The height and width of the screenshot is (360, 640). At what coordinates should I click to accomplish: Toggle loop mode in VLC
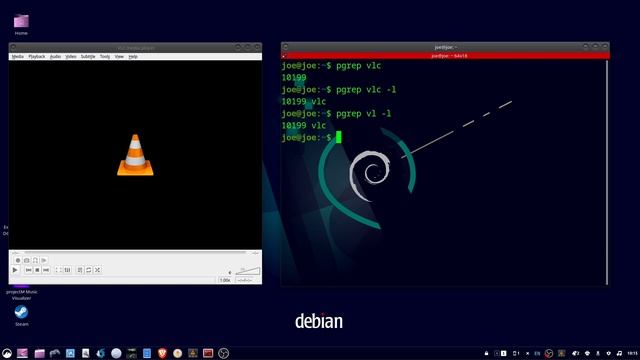[x=89, y=270]
